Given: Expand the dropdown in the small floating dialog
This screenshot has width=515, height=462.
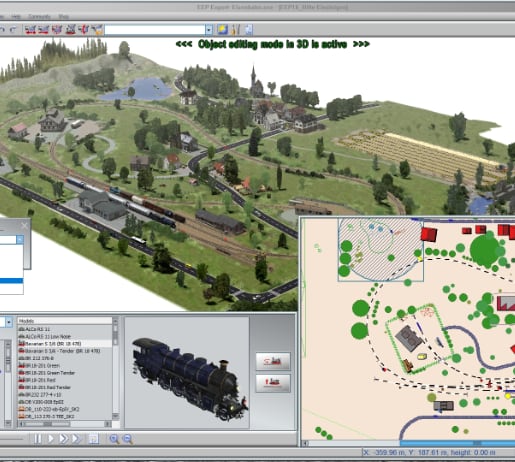Looking at the screenshot, I should coord(20,239).
